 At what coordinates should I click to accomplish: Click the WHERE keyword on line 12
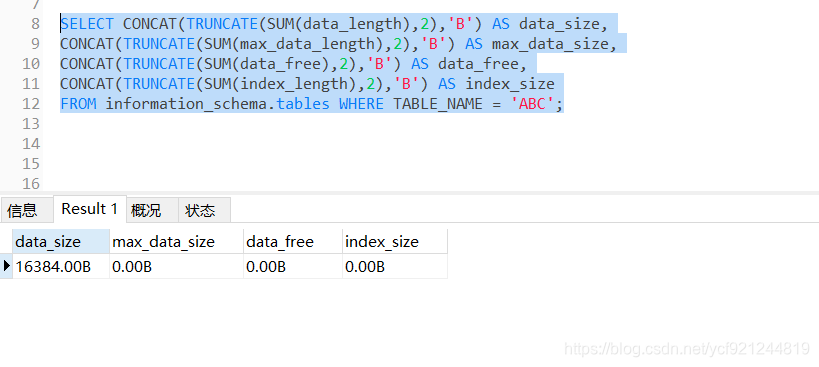pos(361,104)
